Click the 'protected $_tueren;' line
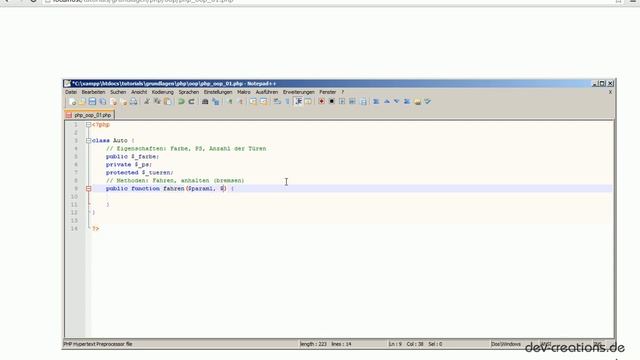 [139, 173]
